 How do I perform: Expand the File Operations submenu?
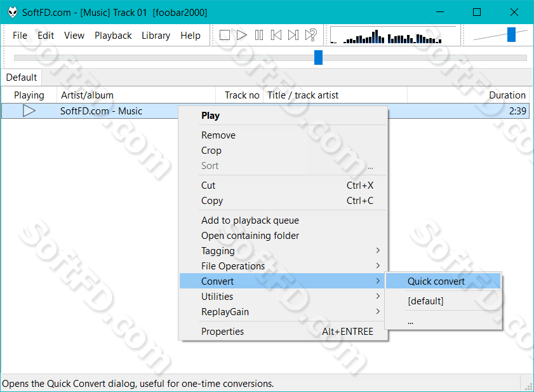click(283, 266)
